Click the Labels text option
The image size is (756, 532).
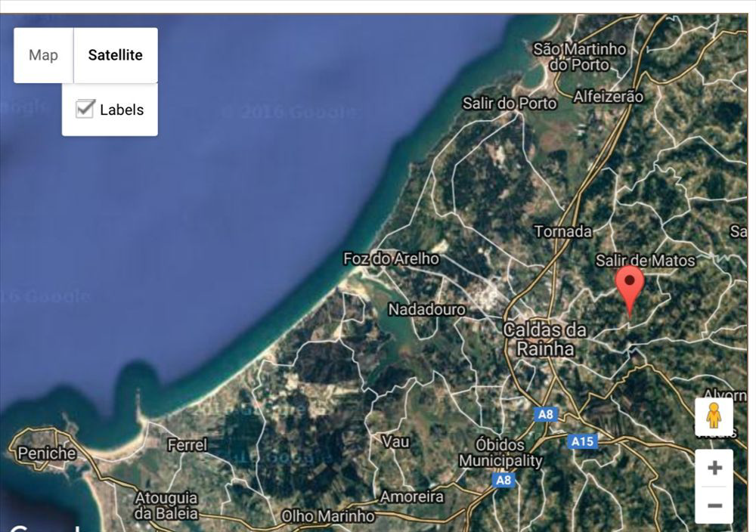[122, 110]
